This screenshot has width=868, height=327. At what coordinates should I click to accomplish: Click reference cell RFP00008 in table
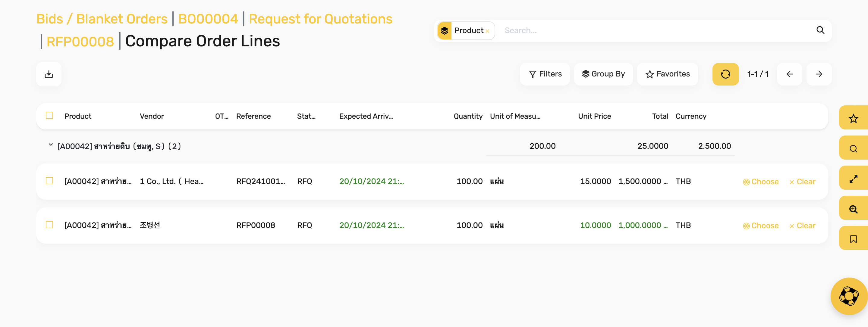coord(255,225)
